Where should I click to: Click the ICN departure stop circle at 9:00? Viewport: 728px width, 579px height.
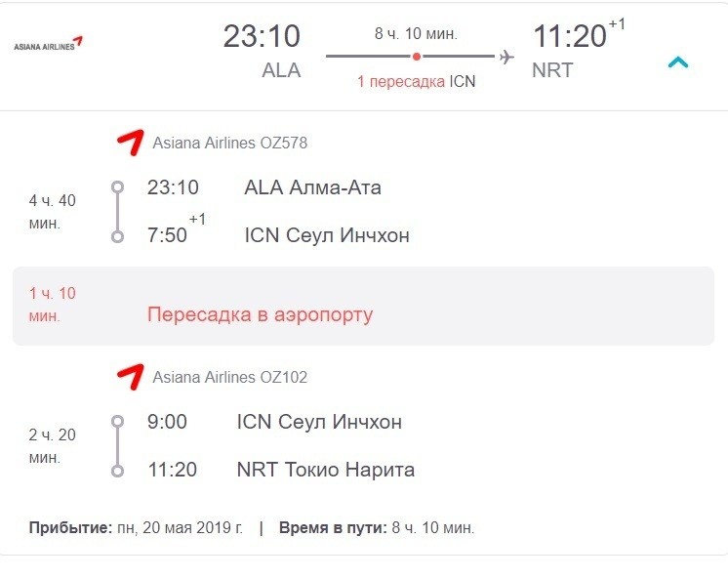click(117, 421)
